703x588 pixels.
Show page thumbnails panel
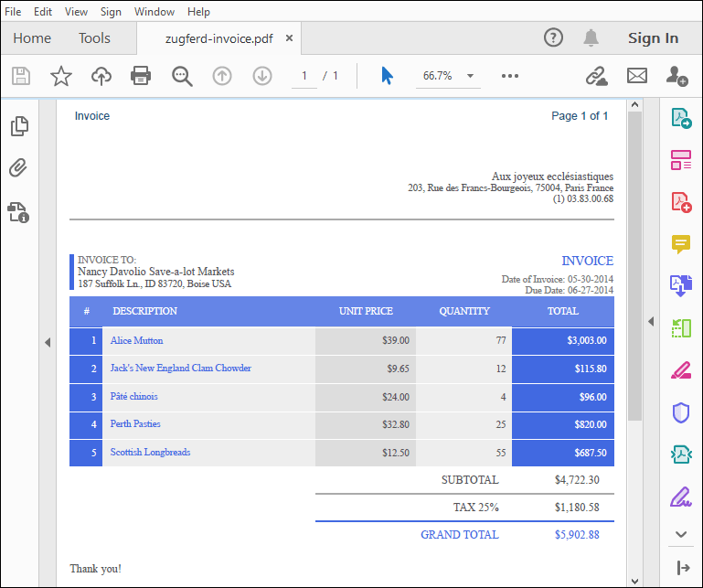[19, 126]
